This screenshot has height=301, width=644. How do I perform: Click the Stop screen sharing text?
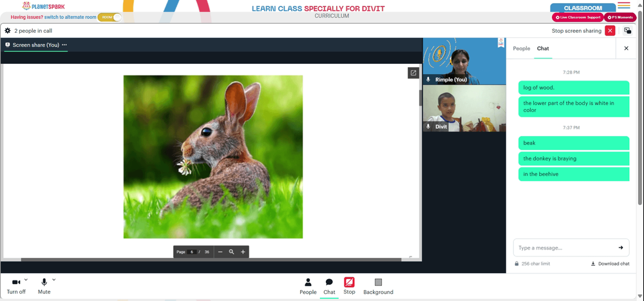coord(576,31)
